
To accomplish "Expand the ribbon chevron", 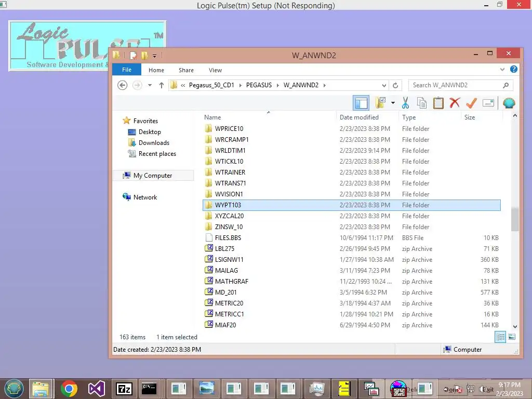I will pos(502,69).
